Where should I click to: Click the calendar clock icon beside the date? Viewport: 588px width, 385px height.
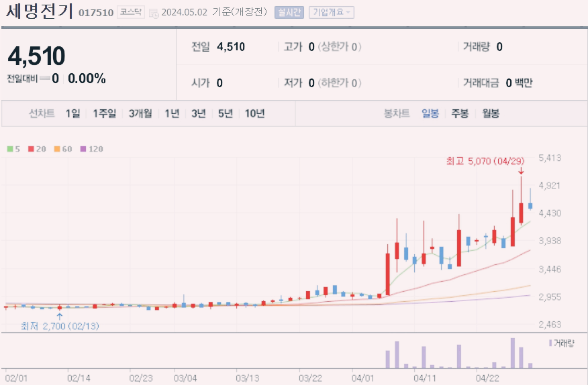click(154, 14)
